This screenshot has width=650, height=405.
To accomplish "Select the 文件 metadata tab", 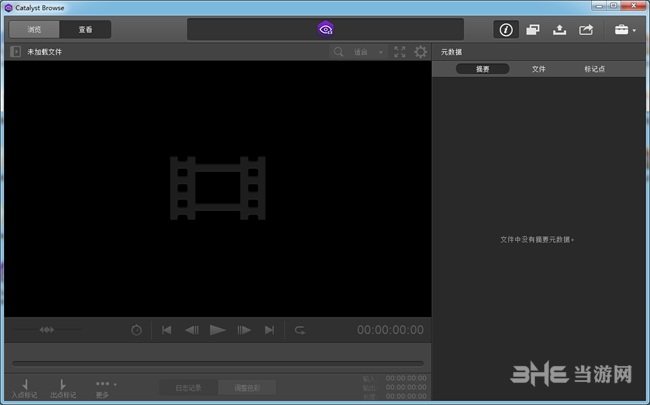I will 538,69.
